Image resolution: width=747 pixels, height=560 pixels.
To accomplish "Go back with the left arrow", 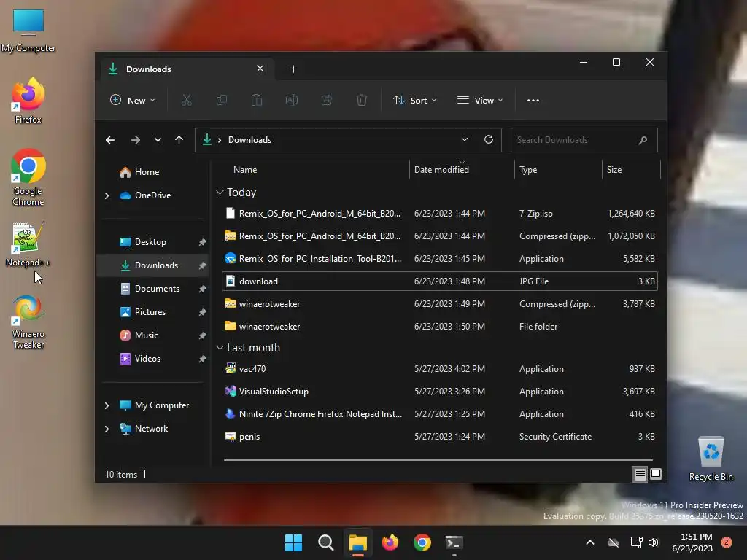I will (110, 140).
